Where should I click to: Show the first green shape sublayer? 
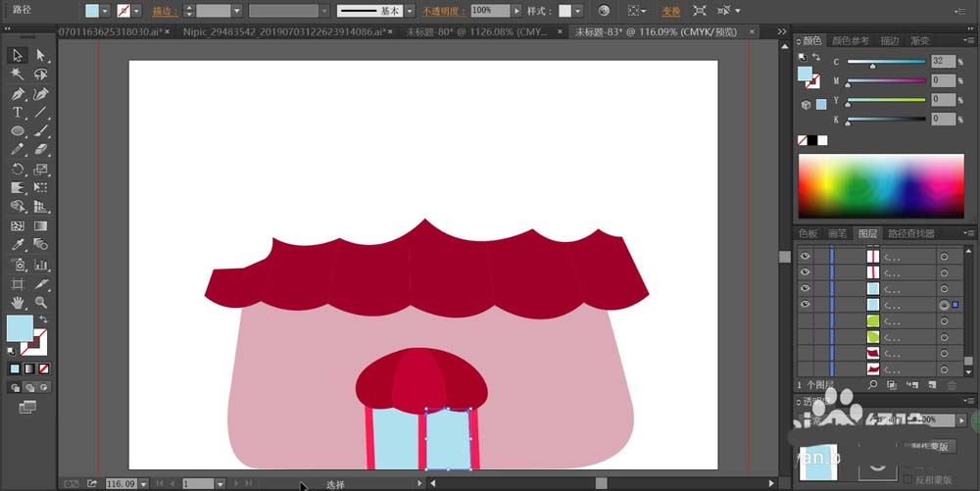[x=805, y=320]
